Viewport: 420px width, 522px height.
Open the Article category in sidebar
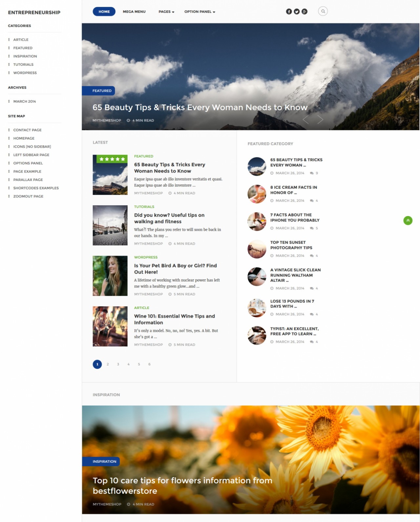[21, 40]
